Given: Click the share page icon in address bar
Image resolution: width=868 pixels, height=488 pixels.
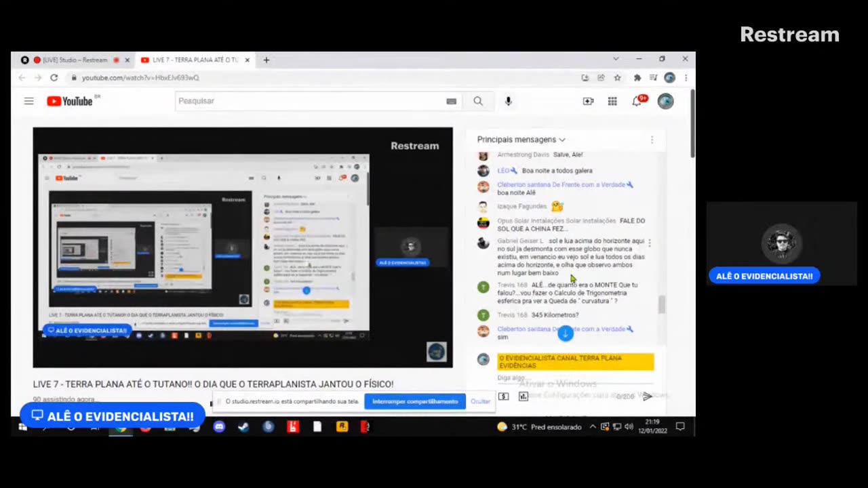Looking at the screenshot, I should (601, 77).
